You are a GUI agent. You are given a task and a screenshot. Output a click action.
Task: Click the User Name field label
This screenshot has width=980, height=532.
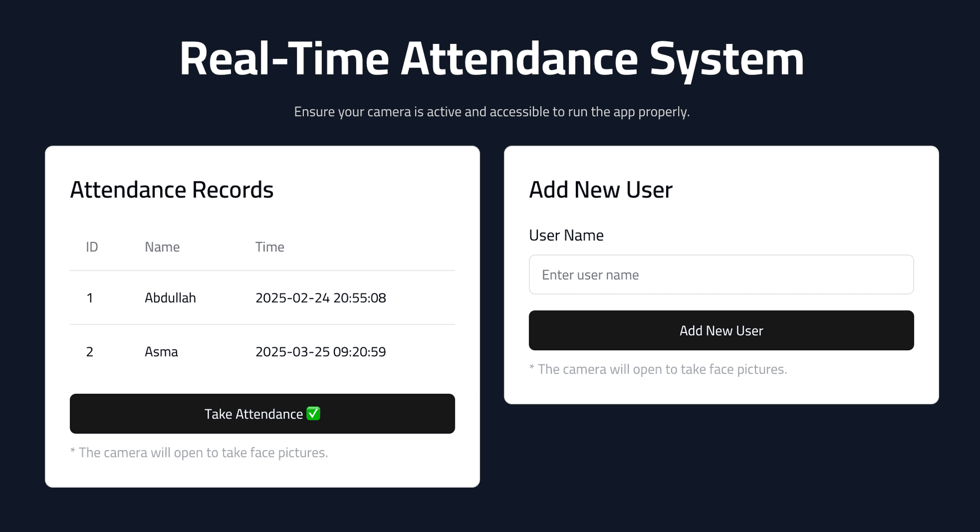pos(566,235)
